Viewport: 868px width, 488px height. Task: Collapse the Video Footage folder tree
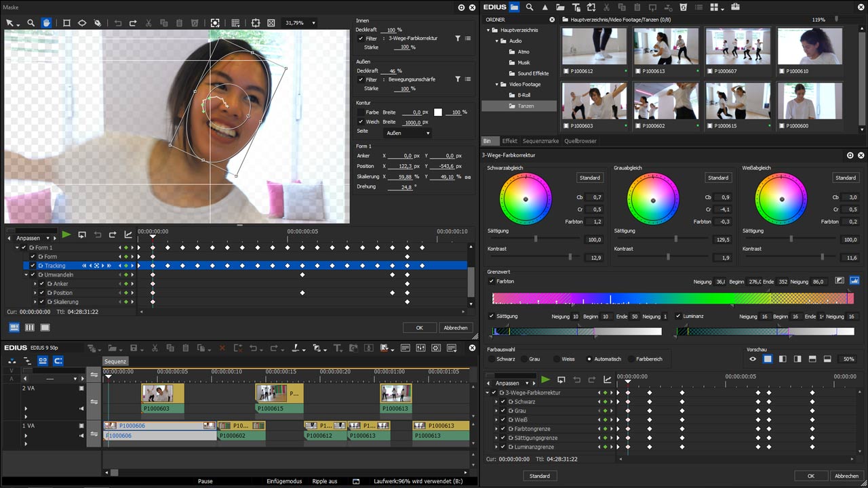point(496,85)
